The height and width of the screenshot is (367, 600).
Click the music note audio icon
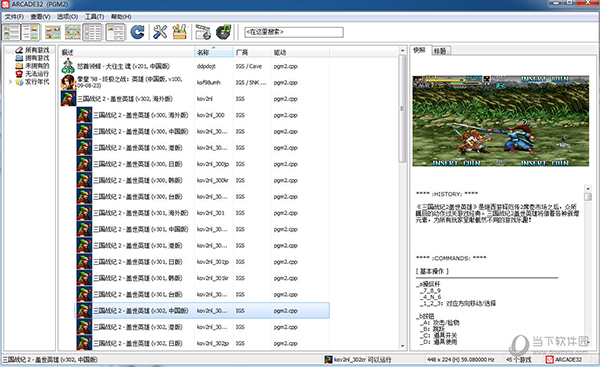point(223,32)
